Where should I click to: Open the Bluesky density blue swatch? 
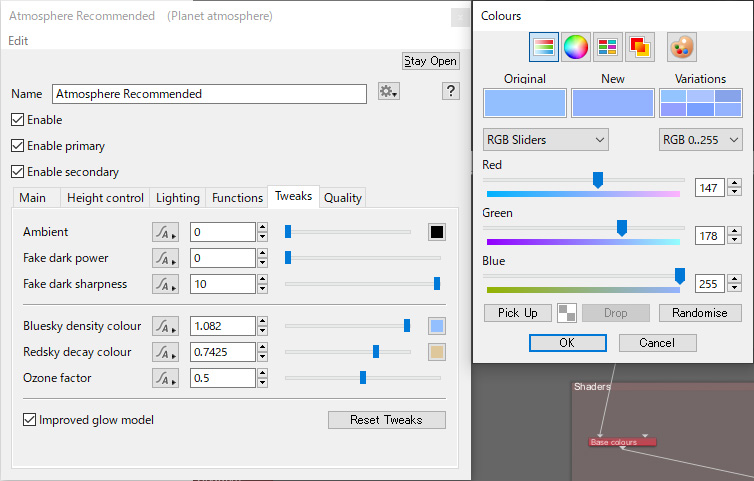[x=437, y=326]
